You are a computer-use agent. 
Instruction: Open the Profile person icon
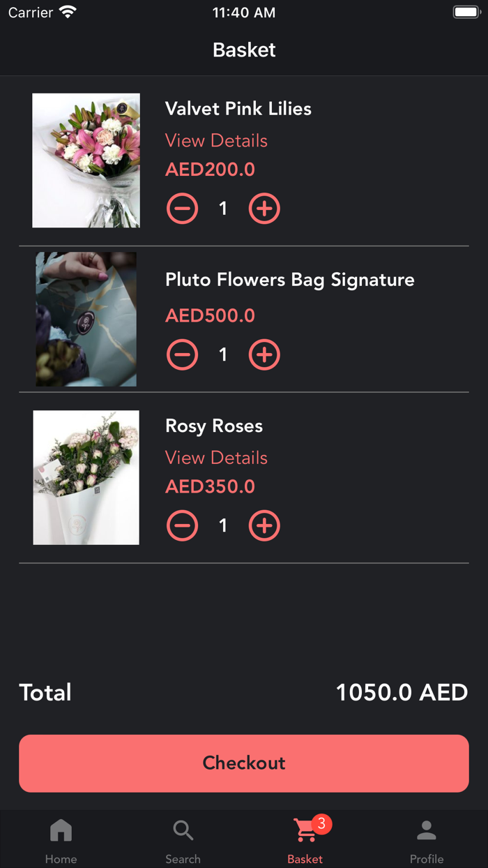(x=427, y=831)
